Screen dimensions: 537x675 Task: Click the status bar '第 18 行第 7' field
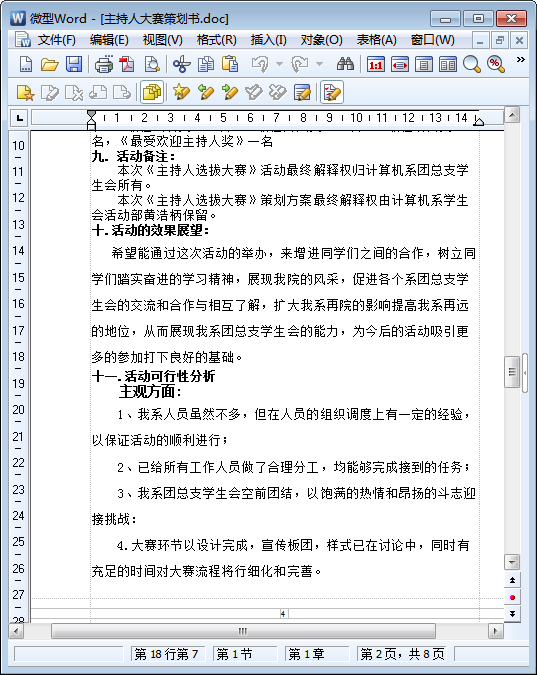[x=168, y=654]
